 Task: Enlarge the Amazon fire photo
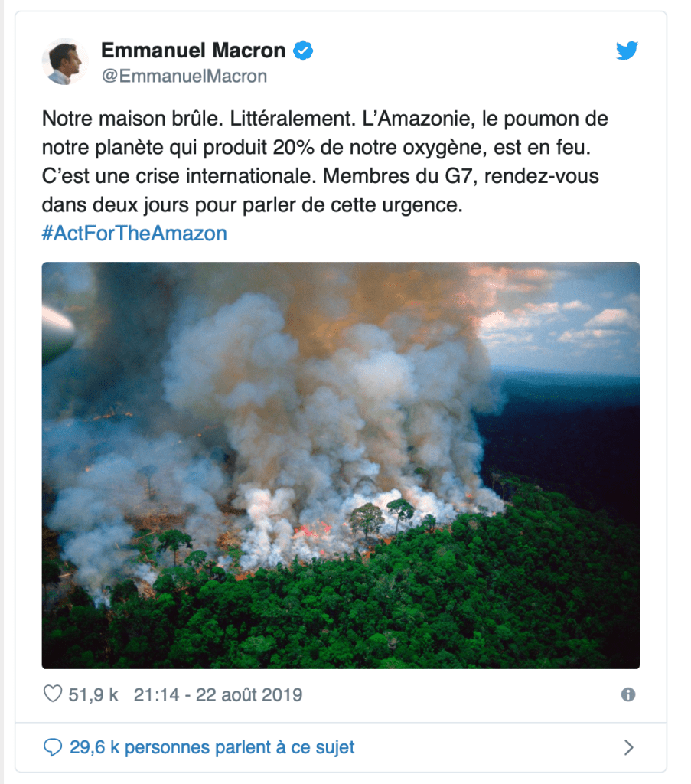(x=341, y=465)
